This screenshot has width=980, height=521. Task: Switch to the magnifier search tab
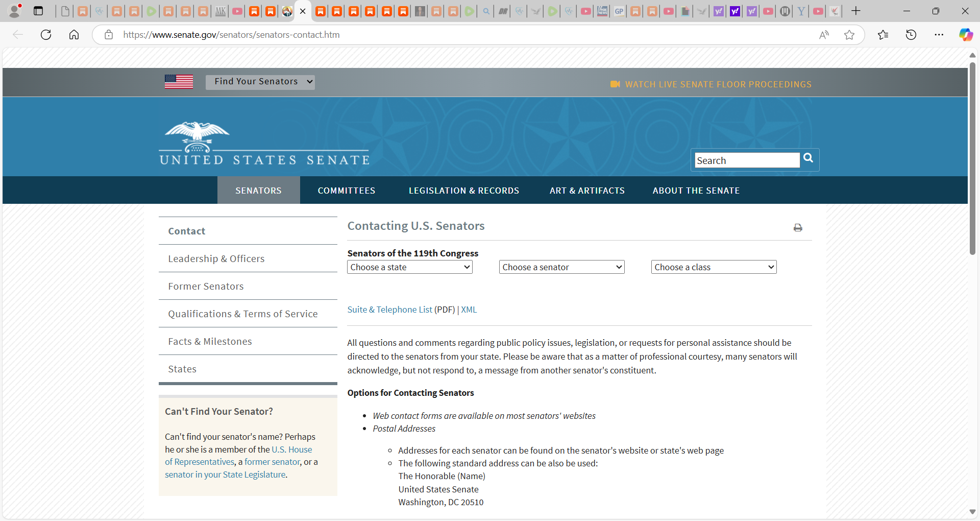coord(486,11)
